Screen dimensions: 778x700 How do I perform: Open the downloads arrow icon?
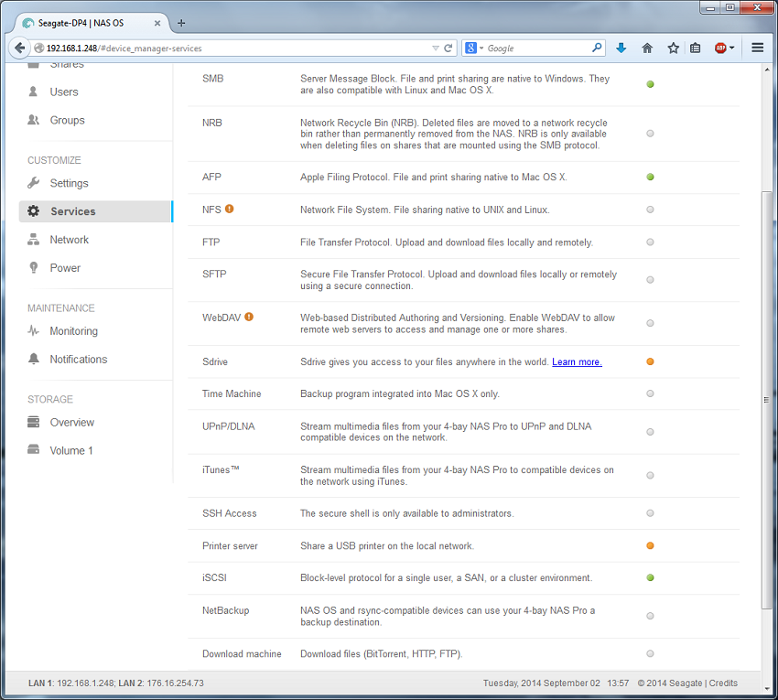(621, 48)
